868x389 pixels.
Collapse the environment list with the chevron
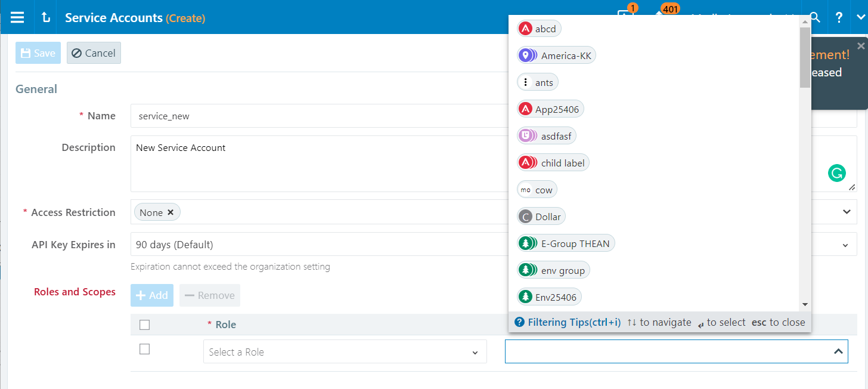[839, 351]
